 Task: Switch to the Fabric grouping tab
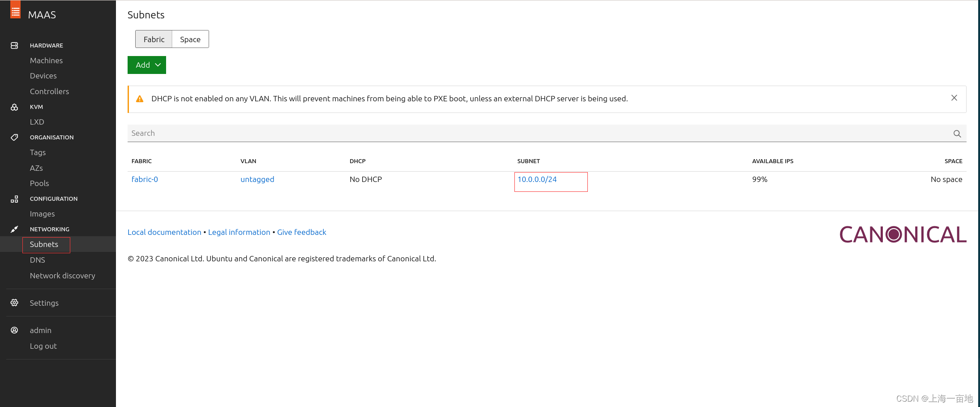154,39
